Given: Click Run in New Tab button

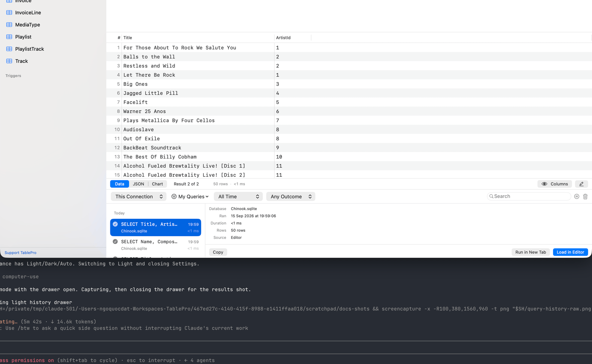Looking at the screenshot, I should tap(531, 252).
